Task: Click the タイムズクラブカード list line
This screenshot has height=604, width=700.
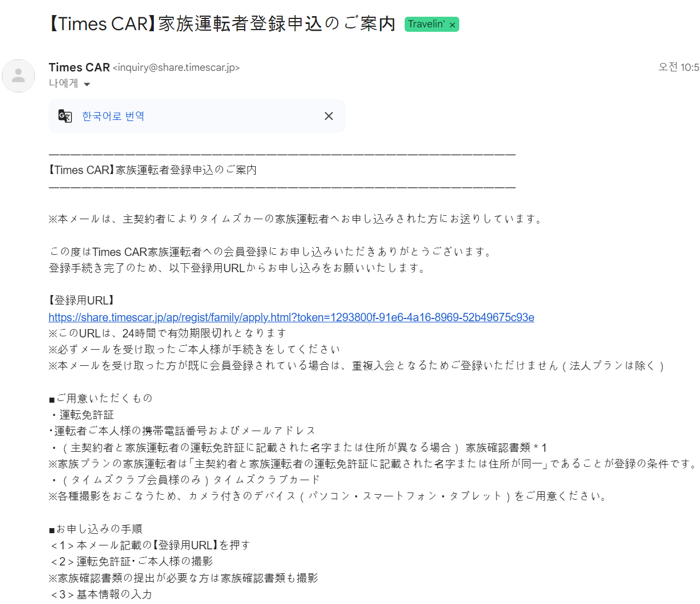Action: [184, 480]
